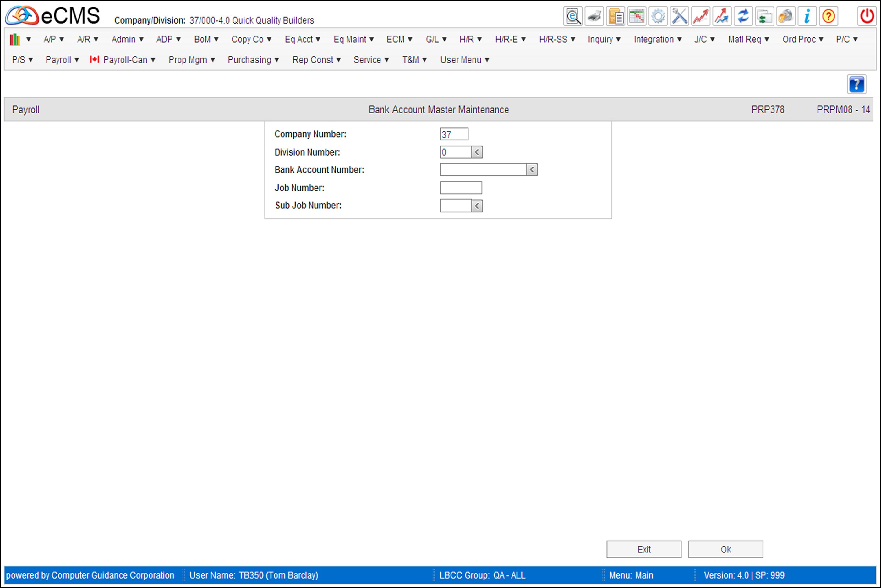Expand the Admin menu

point(128,39)
